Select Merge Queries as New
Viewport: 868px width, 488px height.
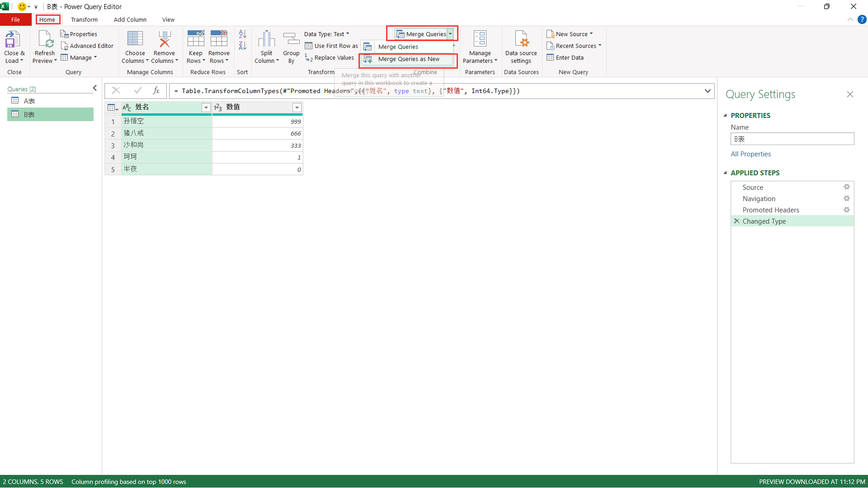408,59
